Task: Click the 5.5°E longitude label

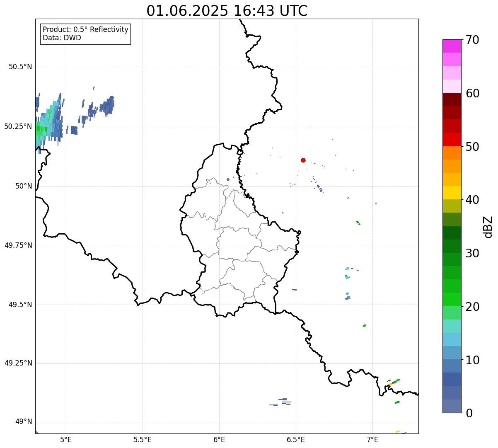Action: click(x=143, y=439)
